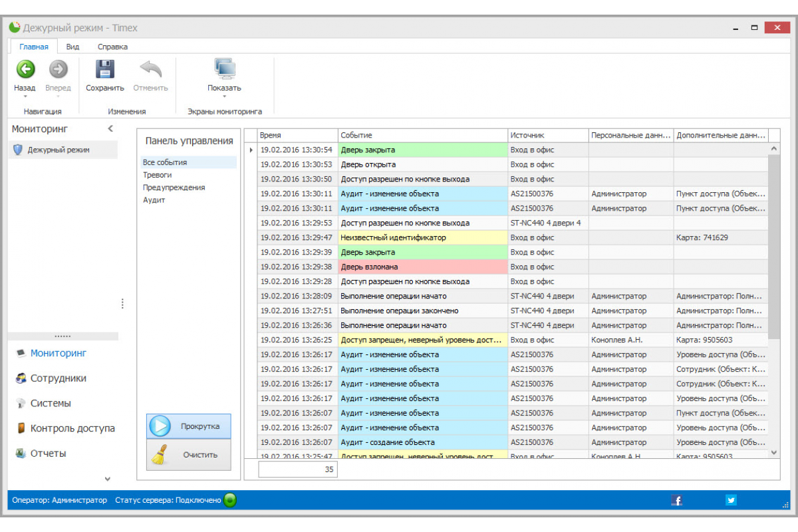This screenshot has width=798, height=532.
Task: Sort by the Событие column header
Action: (x=423, y=135)
